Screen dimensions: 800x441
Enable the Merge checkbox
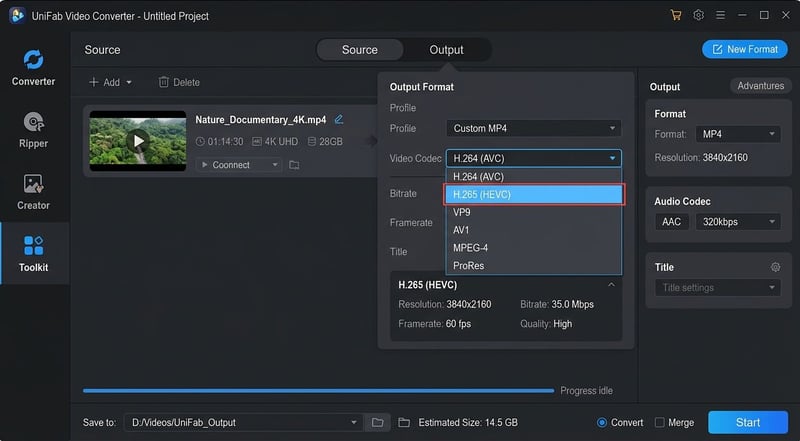point(660,422)
